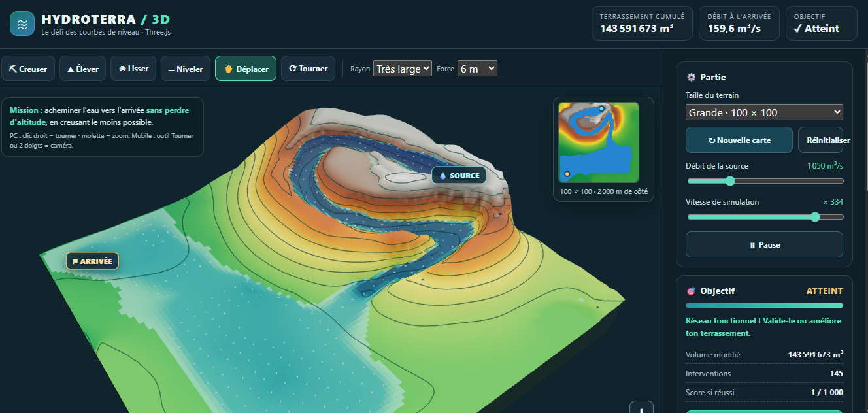
Task: Click the Score si réussi value
Action: click(x=827, y=393)
